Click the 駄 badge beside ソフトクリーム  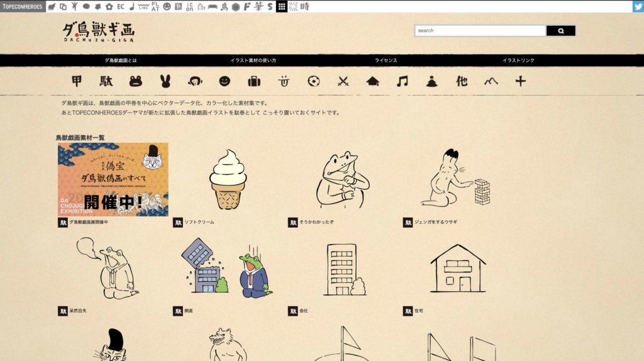pyautogui.click(x=178, y=223)
